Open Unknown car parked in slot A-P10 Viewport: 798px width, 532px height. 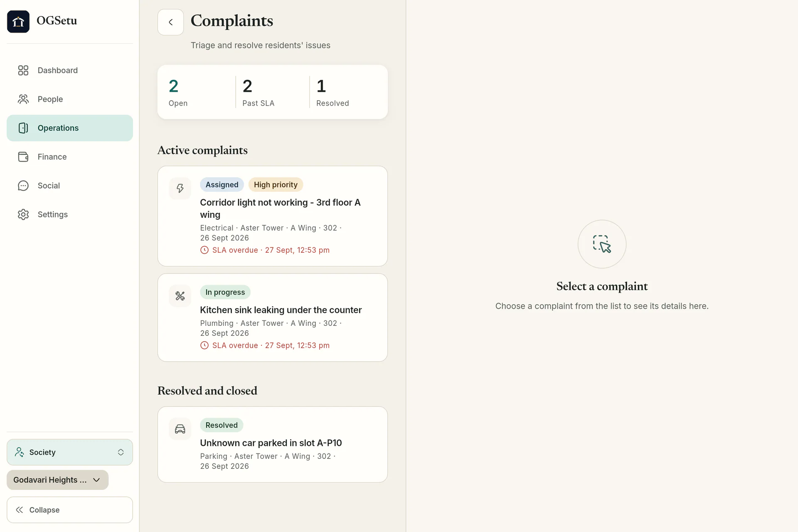pyautogui.click(x=273, y=444)
